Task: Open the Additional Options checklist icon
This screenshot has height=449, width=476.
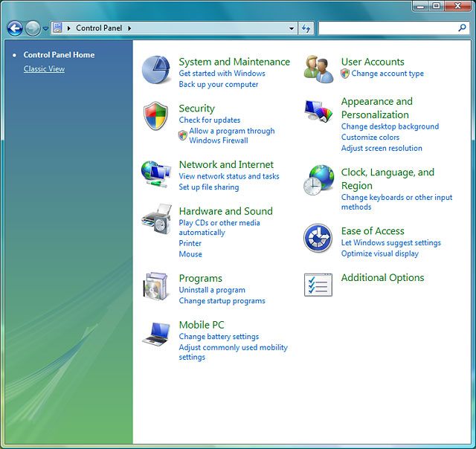Action: [318, 285]
